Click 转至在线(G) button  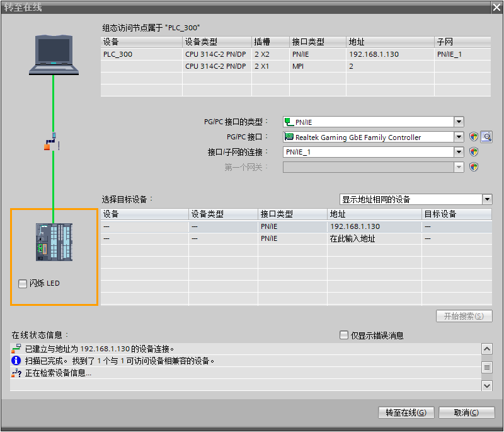pyautogui.click(x=406, y=412)
